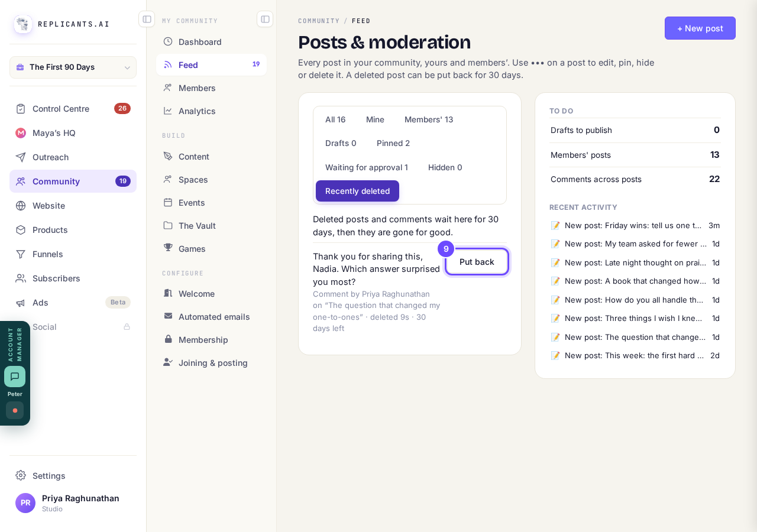
Task: Open Membership via the padlock icon
Action: click(x=168, y=339)
